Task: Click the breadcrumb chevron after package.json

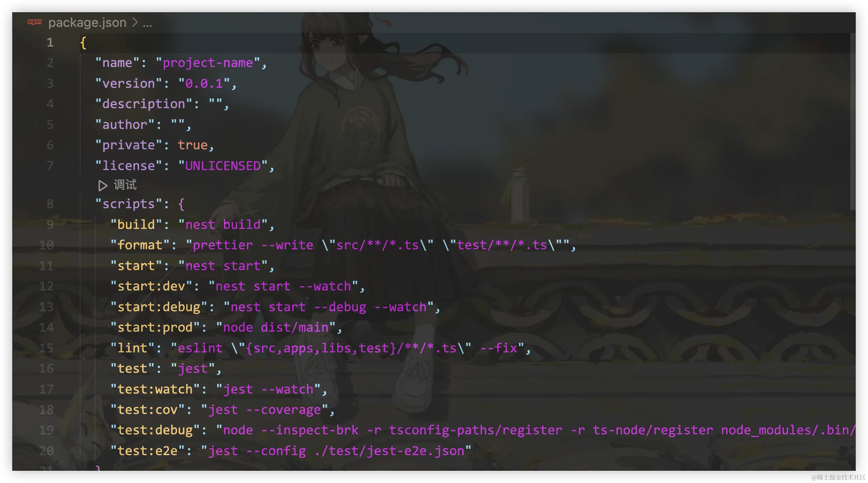Action: (135, 22)
